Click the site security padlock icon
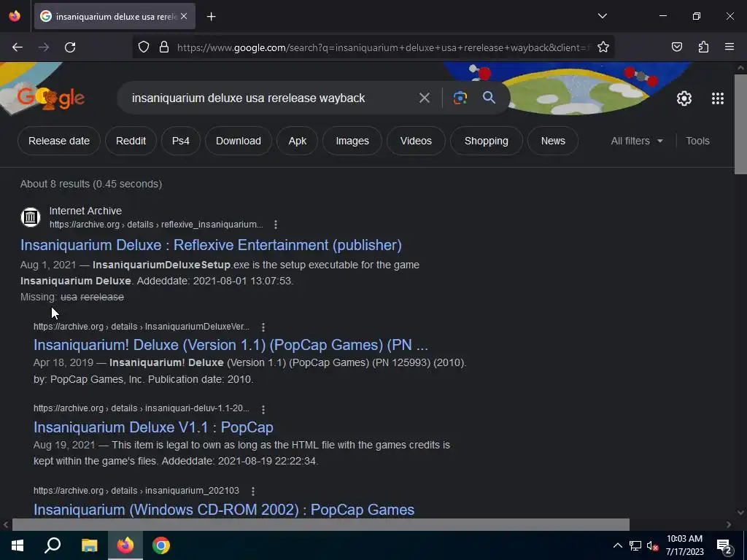Viewport: 747px width, 560px height. tap(164, 47)
